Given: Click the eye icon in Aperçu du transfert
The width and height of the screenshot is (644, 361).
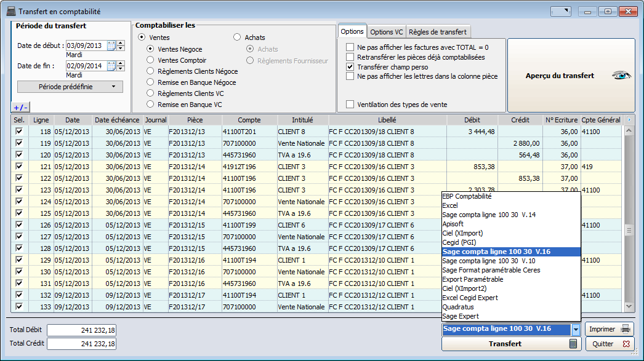Looking at the screenshot, I should [x=621, y=76].
